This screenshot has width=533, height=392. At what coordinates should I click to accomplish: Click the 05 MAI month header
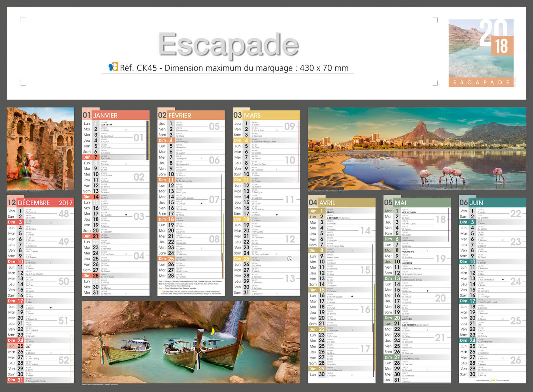click(417, 202)
